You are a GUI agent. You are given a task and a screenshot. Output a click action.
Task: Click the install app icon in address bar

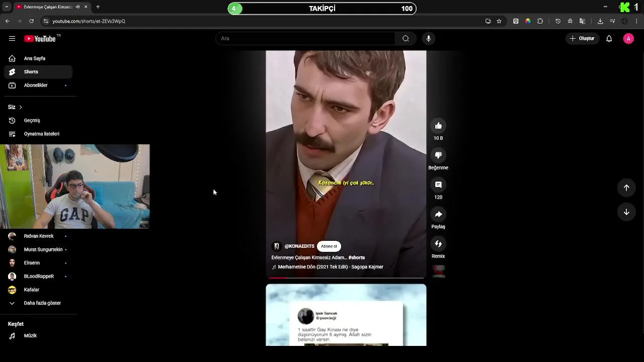[x=488, y=21]
